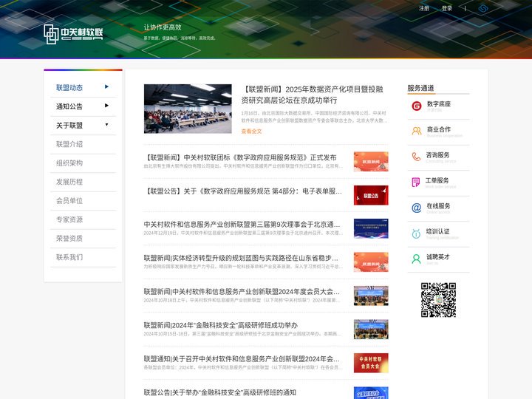Click the red 中关村软联会员大会 thumbnail
The height and width of the screenshot is (399, 532).
[x=371, y=363]
